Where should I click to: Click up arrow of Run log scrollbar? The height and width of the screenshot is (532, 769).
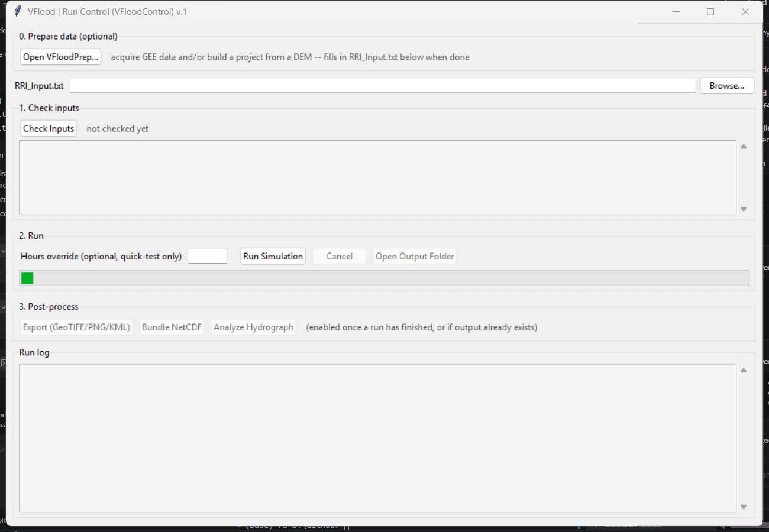(x=744, y=371)
